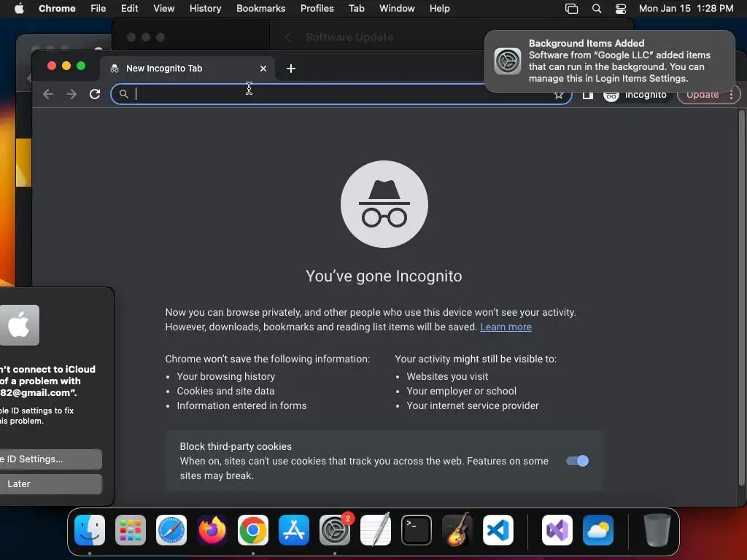Click the Stage Manager icon in menu bar

point(571,9)
